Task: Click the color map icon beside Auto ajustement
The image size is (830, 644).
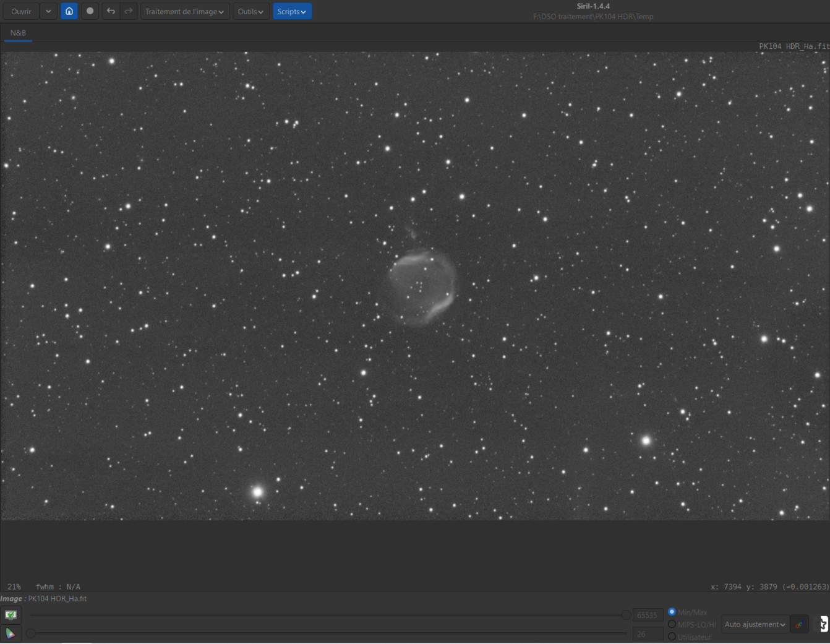Action: [x=799, y=624]
